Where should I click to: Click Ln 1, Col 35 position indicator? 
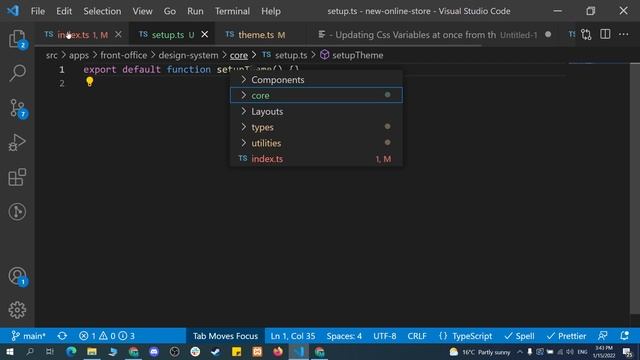click(293, 336)
